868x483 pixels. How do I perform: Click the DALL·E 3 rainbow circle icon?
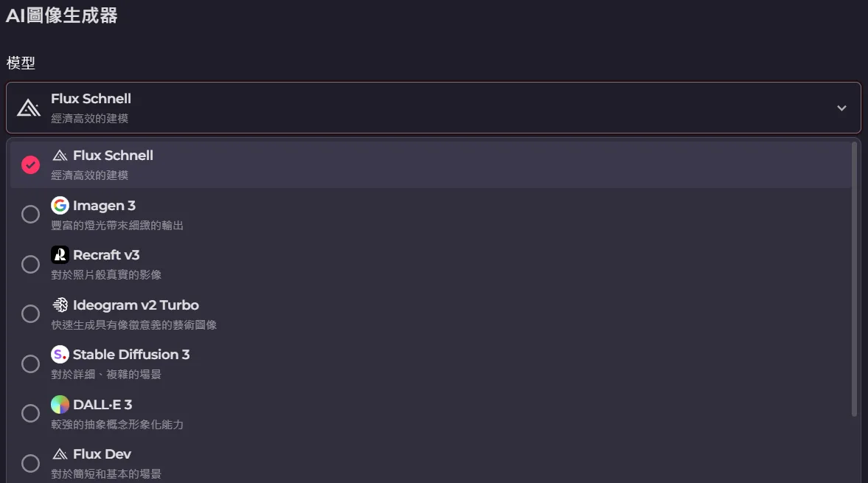[60, 404]
